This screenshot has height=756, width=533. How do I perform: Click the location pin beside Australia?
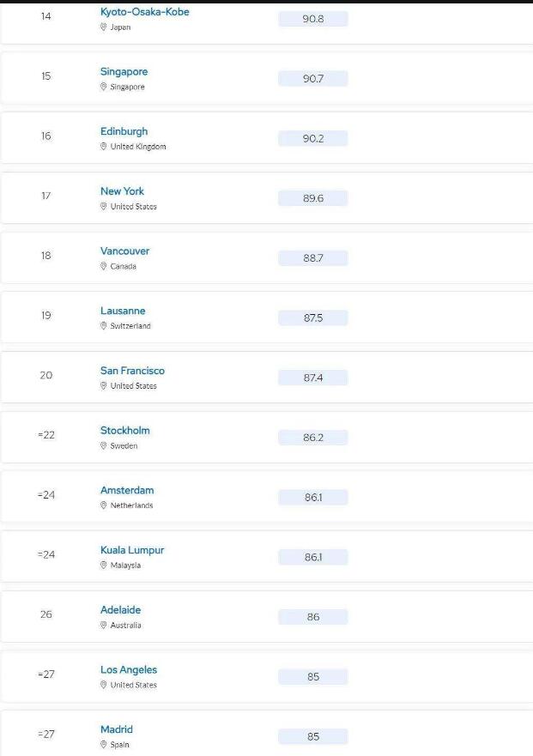pos(103,625)
